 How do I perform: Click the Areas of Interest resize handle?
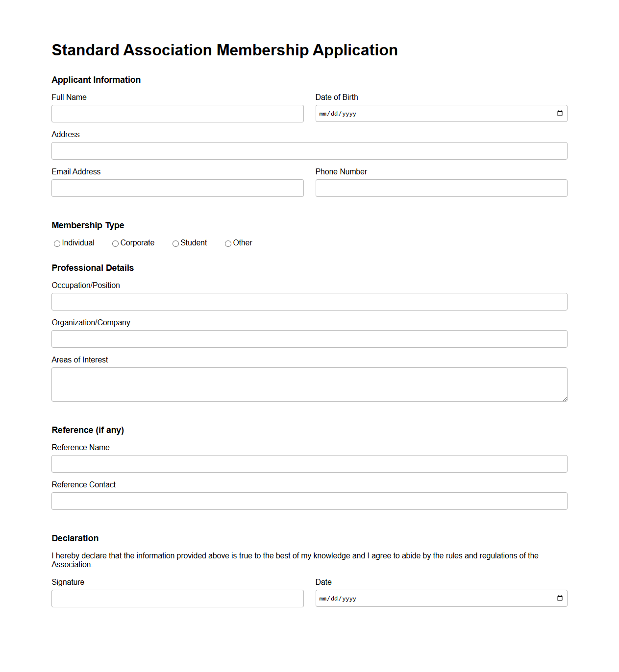[x=565, y=399]
